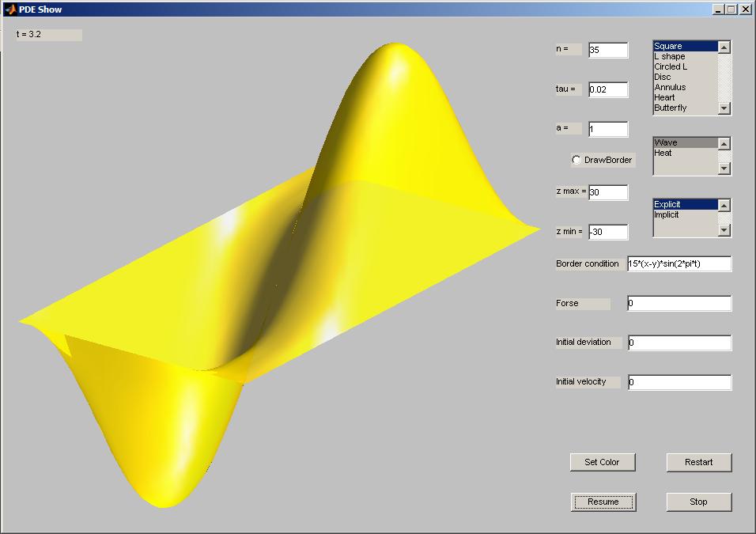The image size is (756, 534).
Task: Choose the Heart domain
Action: pyautogui.click(x=685, y=97)
